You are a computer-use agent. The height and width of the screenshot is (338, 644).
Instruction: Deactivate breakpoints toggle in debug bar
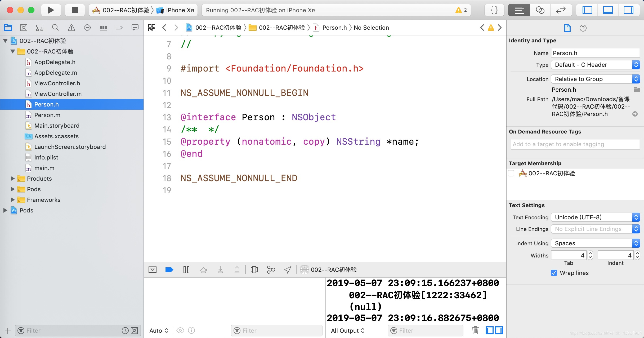(x=169, y=270)
